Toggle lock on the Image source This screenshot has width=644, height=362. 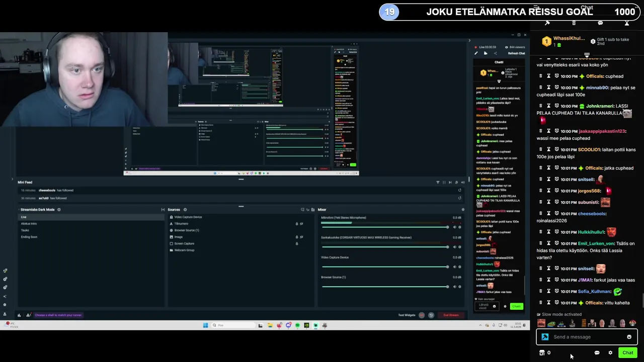point(297,237)
